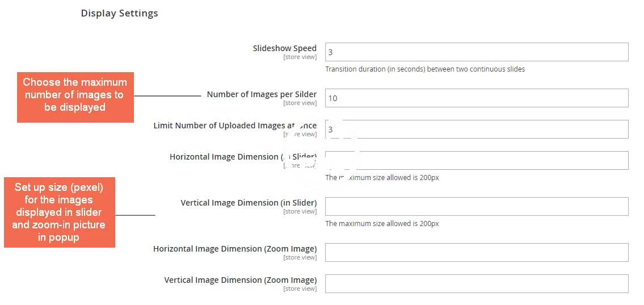This screenshot has height=305, width=644.
Task: Click the Vertical Image Dimension (in Slider) label
Action: pyautogui.click(x=249, y=203)
